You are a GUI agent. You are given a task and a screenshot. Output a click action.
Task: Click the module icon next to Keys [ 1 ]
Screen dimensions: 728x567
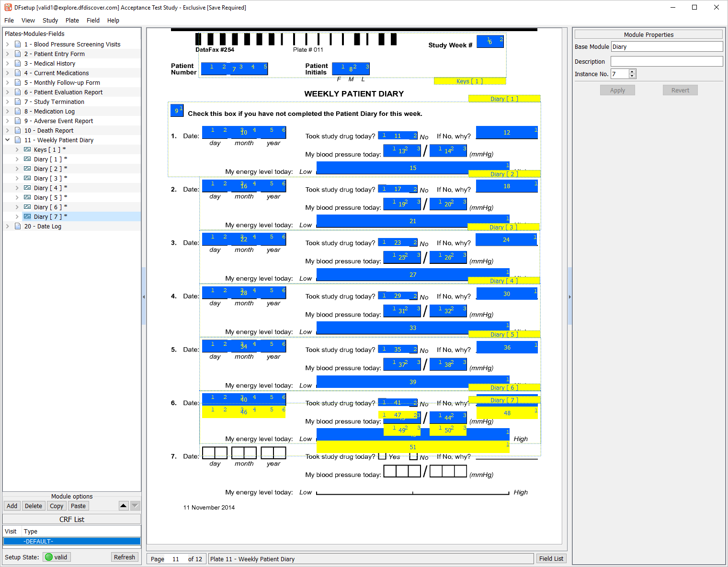point(27,149)
